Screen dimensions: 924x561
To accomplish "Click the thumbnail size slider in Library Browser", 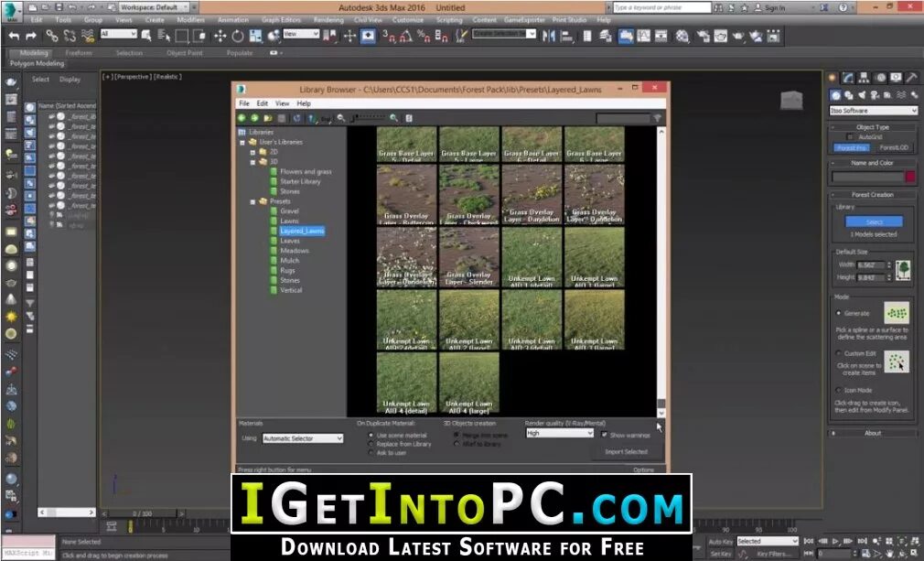I will (369, 118).
